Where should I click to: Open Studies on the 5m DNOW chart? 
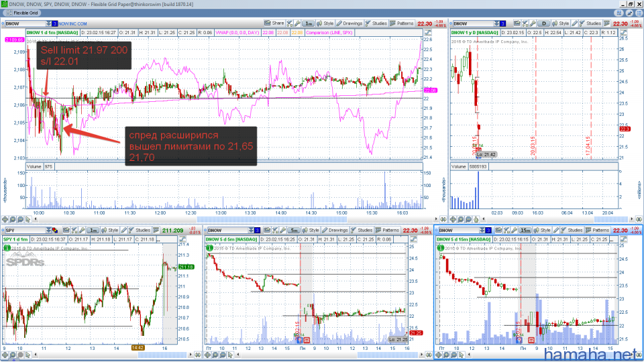tap(362, 230)
